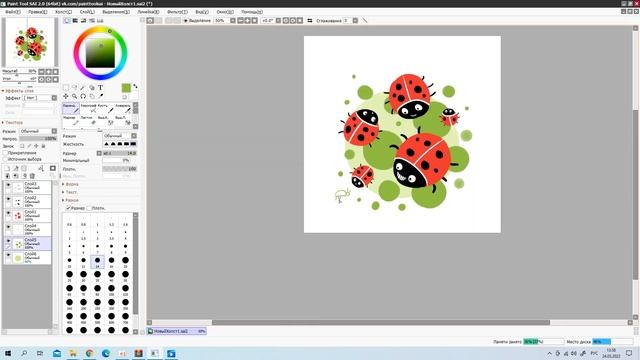The image size is (640, 360).
Task: Open the Слой menu
Action: [87, 12]
